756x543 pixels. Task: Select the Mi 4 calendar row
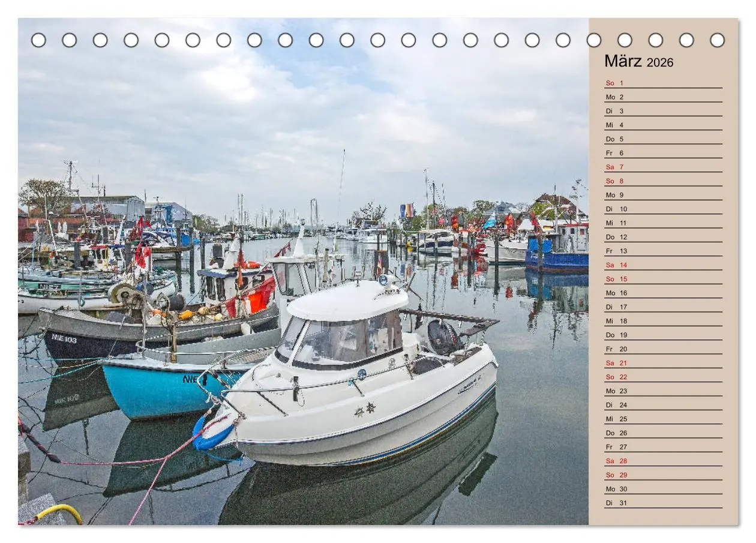663,125
